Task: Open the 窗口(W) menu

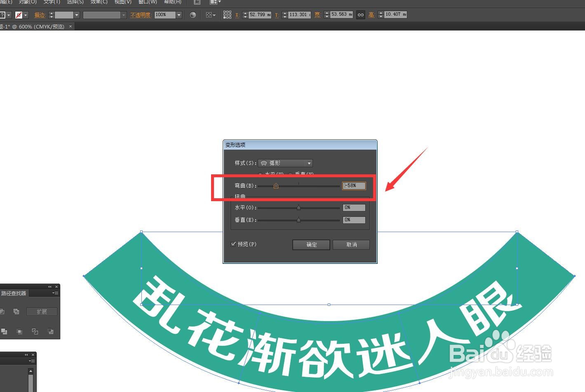Action: (148, 2)
